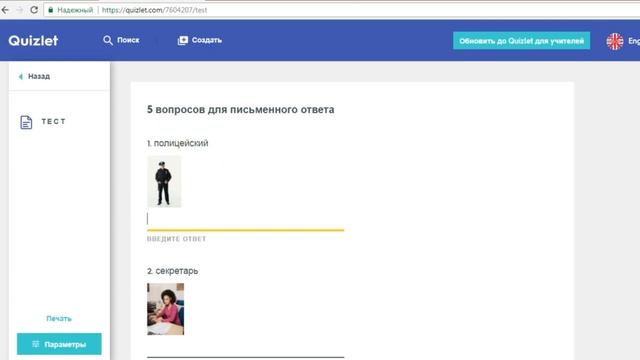
Task: Click the search magnifier icon
Action: point(108,40)
